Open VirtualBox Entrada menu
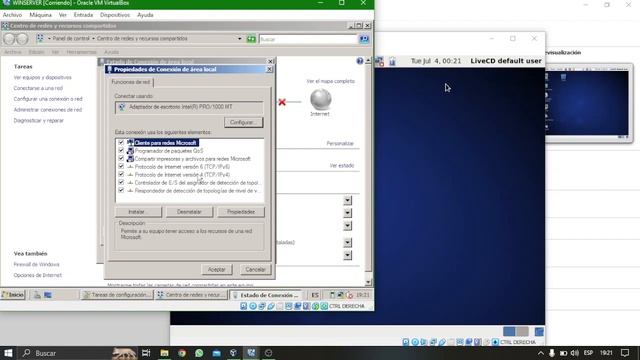The height and width of the screenshot is (360, 640). tap(83, 15)
